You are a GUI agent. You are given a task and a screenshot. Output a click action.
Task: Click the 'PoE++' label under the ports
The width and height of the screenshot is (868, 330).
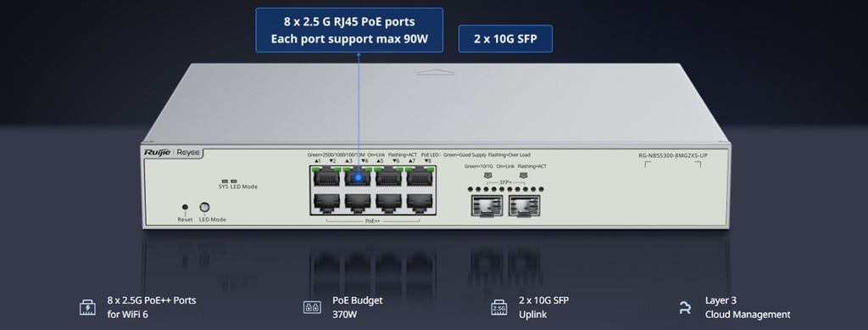click(x=373, y=221)
